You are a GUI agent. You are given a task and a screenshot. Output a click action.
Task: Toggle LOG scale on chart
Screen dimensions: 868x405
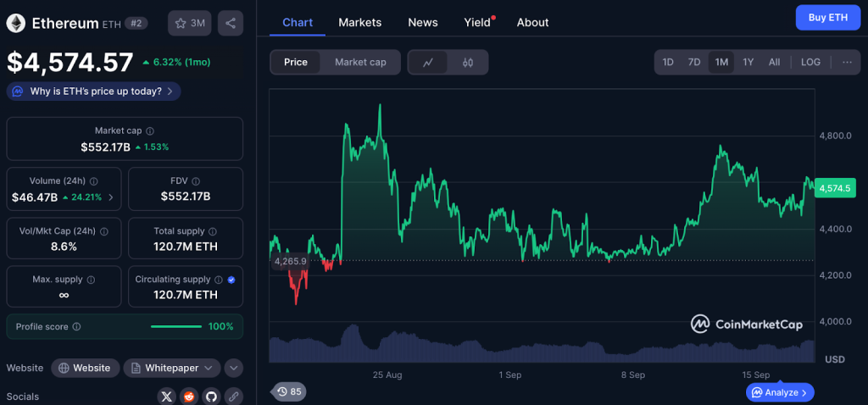tap(810, 62)
